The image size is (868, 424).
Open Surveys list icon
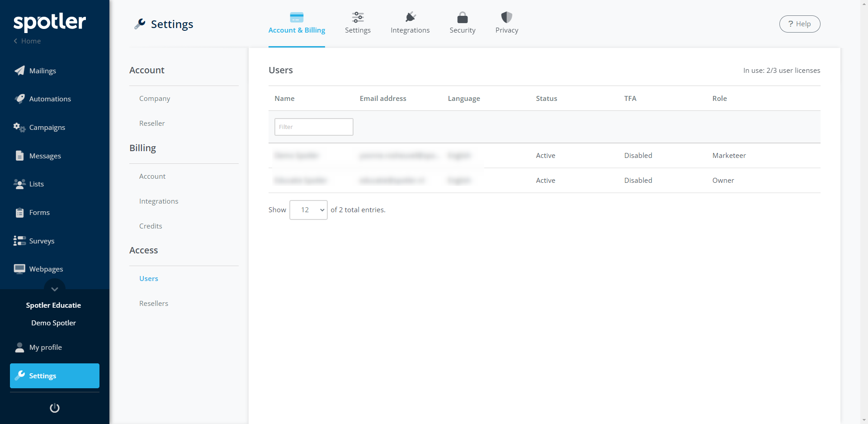(19, 241)
